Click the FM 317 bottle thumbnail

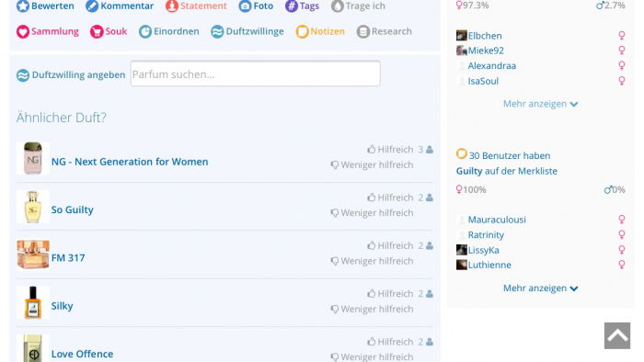point(33,255)
